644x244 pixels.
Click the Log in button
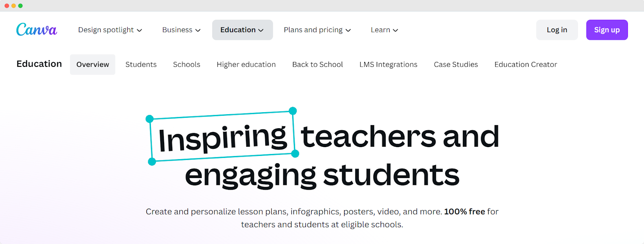click(557, 30)
